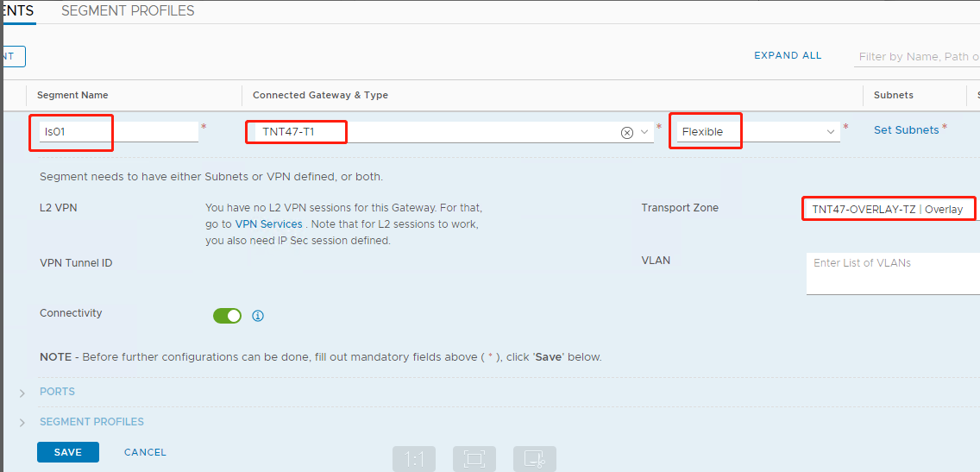Screen dimensions: 980x472
Task: Toggle the Connectivity switch
Action: (x=228, y=316)
